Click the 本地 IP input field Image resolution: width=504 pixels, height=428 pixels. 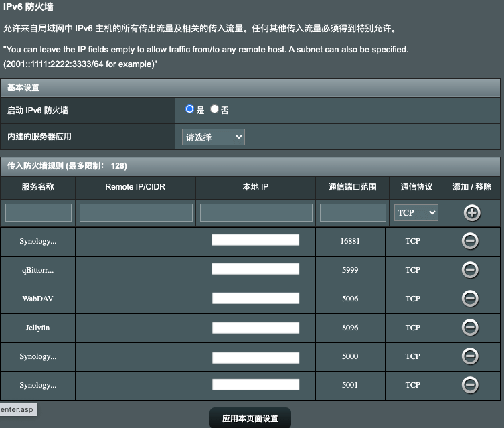[x=256, y=212]
